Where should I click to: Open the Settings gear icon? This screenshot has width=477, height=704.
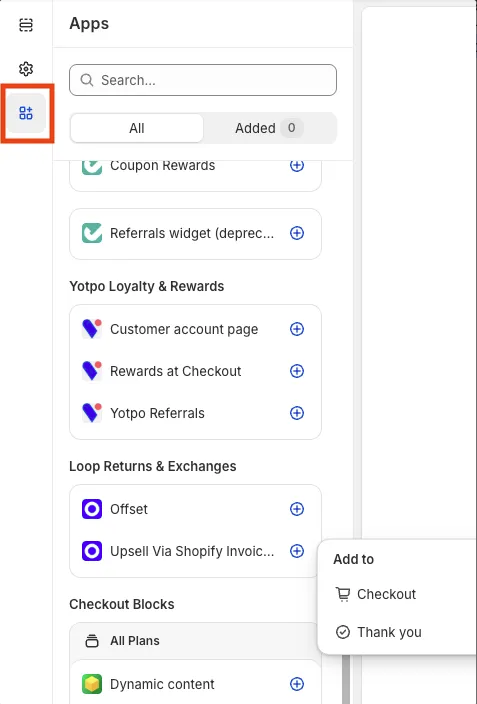pyautogui.click(x=26, y=69)
